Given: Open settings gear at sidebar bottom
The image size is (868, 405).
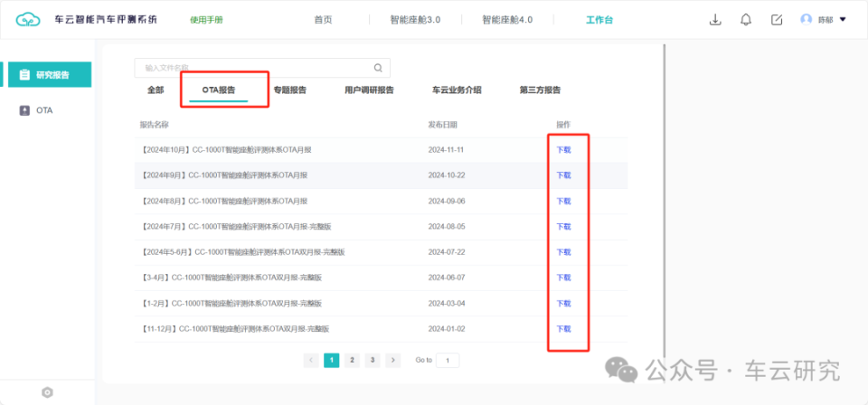Looking at the screenshot, I should (x=48, y=391).
